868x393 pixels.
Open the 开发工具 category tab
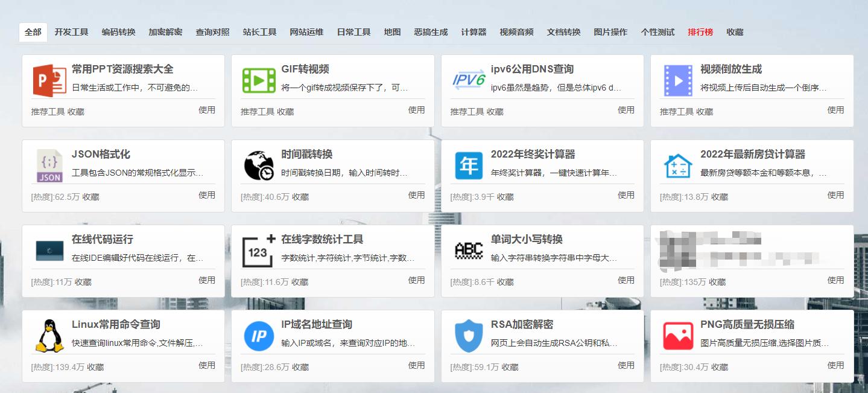[x=71, y=33]
